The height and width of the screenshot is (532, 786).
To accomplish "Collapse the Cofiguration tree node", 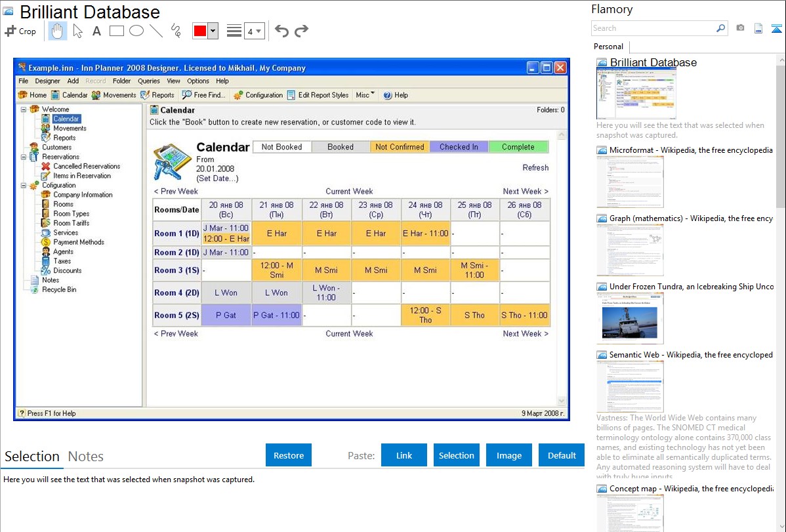I will click(x=24, y=186).
